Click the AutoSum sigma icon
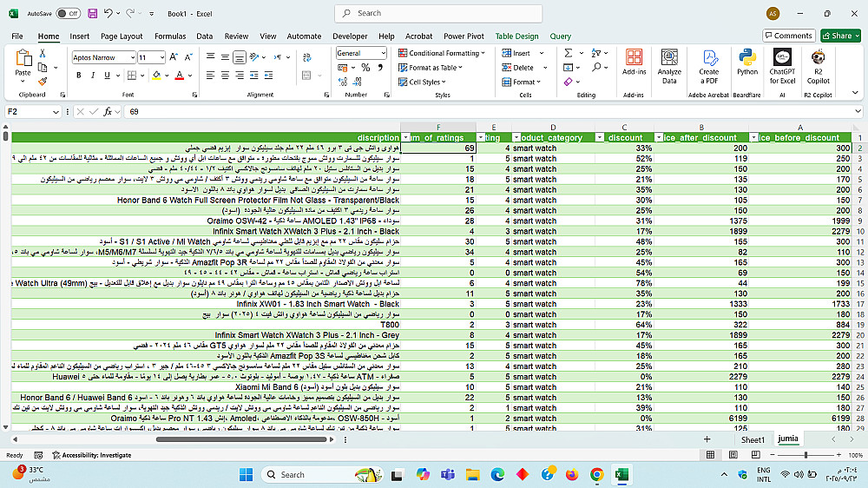868x488 pixels. pyautogui.click(x=568, y=53)
